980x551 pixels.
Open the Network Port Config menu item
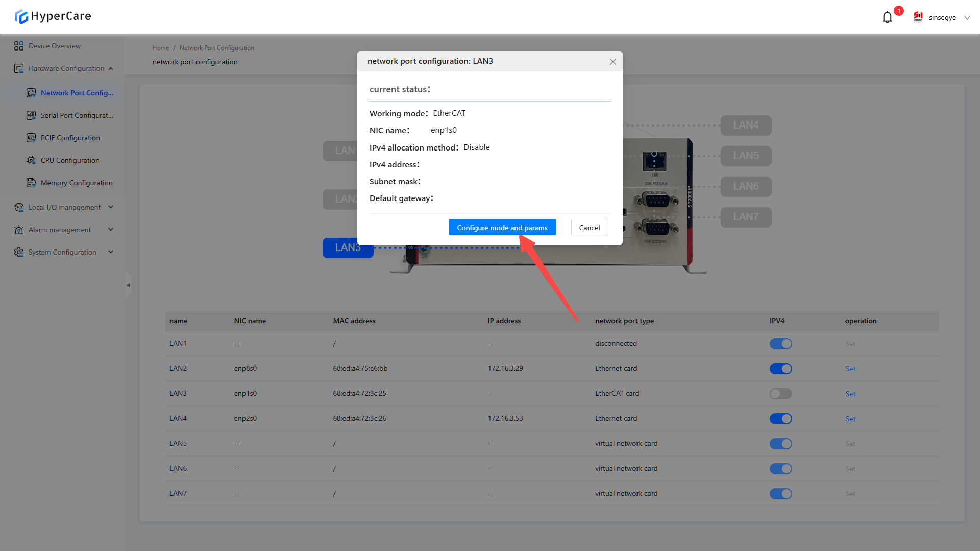(x=77, y=93)
